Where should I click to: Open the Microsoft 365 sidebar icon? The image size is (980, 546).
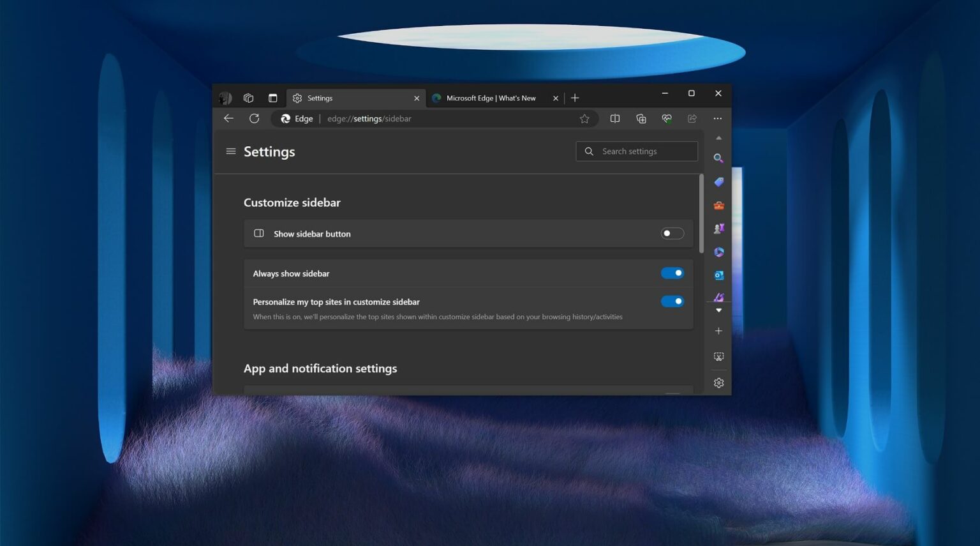(718, 252)
